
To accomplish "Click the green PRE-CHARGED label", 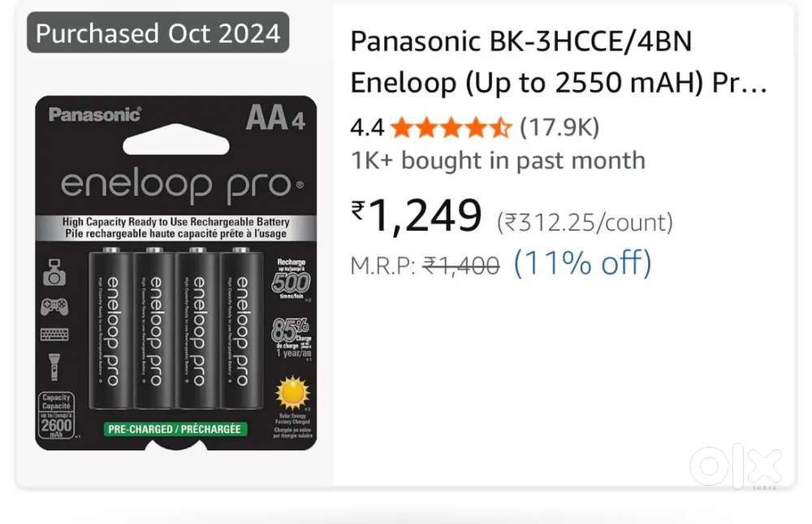I will (x=175, y=428).
